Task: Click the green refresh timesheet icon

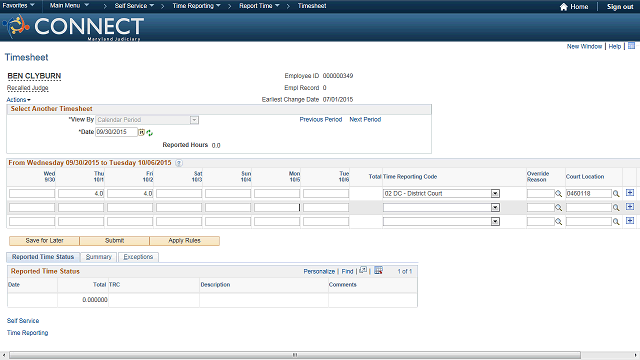Action: pos(149,133)
